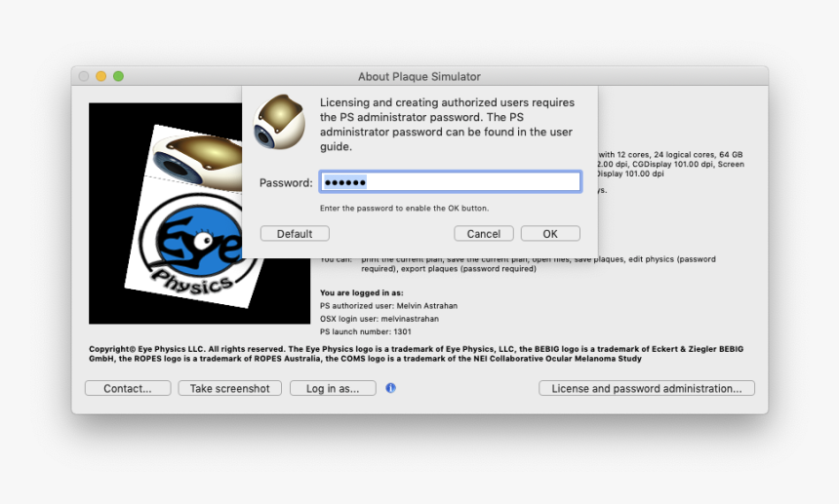
Task: Click the Copyright Eye Physics LLC notice text
Action: tap(417, 354)
